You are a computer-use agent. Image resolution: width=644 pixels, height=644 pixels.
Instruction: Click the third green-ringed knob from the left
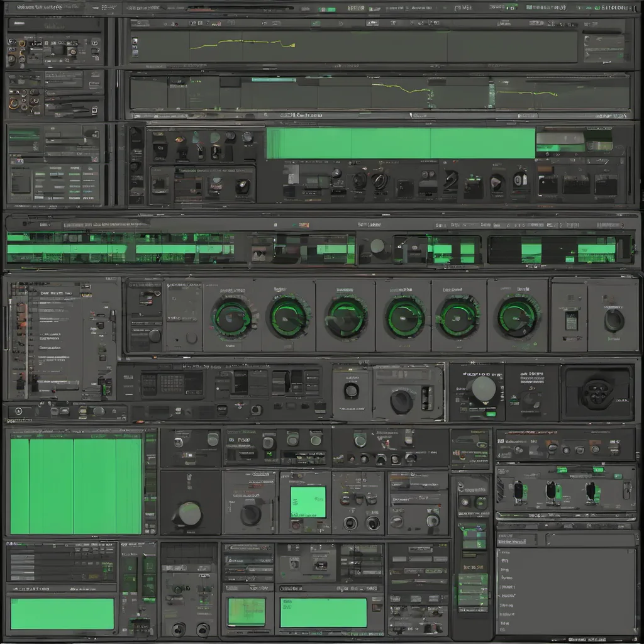[345, 317]
